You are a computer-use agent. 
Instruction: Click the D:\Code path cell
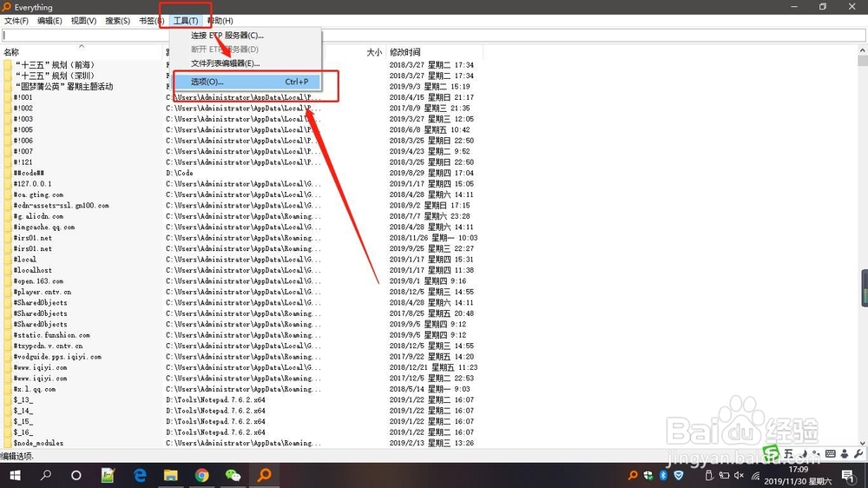180,173
